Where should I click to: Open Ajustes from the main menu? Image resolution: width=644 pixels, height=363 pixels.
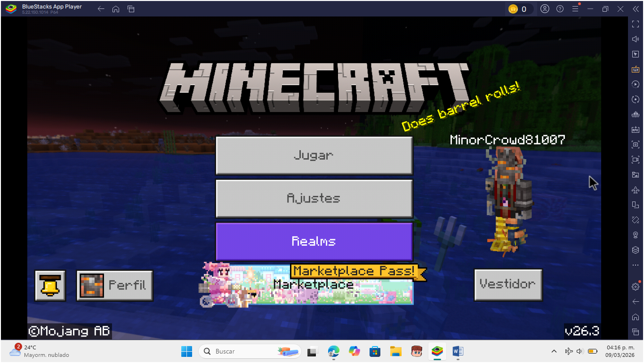click(314, 198)
